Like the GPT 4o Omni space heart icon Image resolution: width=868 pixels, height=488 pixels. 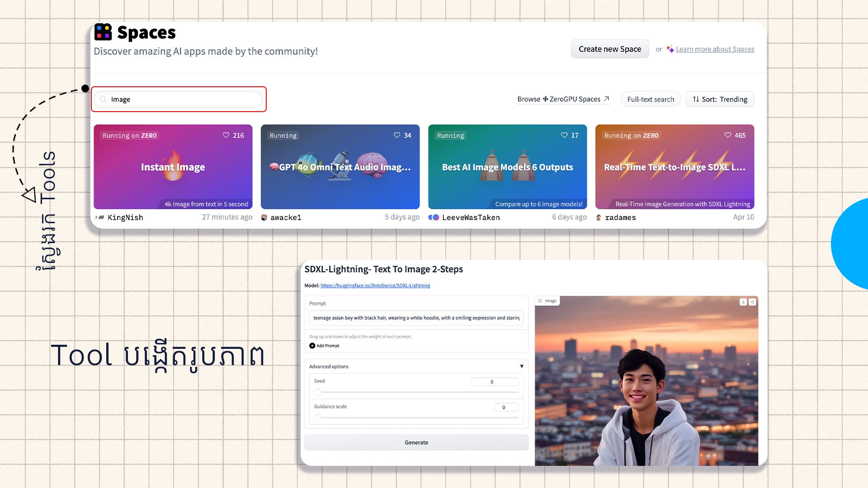tap(397, 135)
